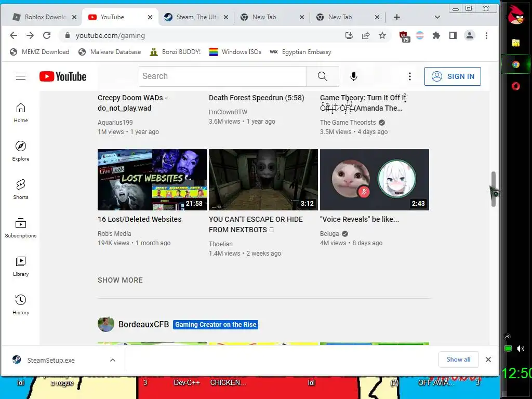Go forward with browser forward arrow
Image resolution: width=532 pixels, height=399 pixels.
tap(30, 35)
